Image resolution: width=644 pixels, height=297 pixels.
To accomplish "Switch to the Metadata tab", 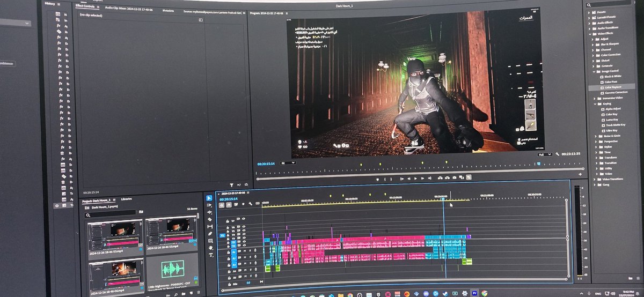I will [168, 10].
